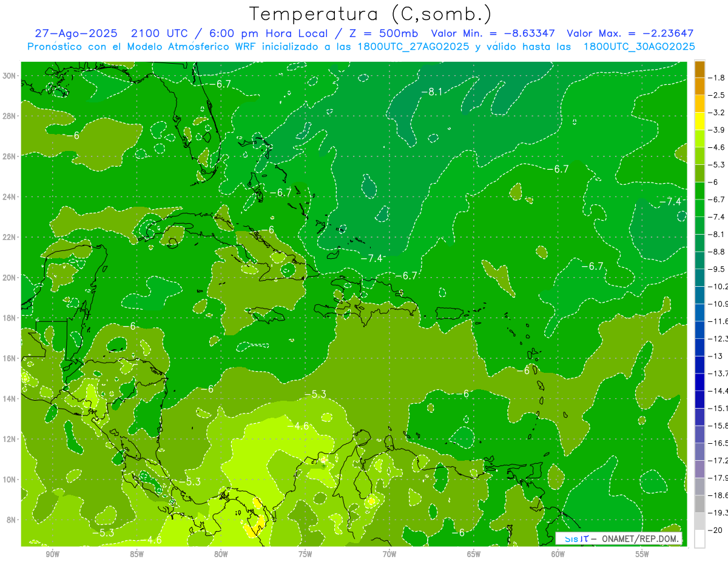Click the 75W longitude axis label
The height and width of the screenshot is (562, 728).
click(x=305, y=554)
